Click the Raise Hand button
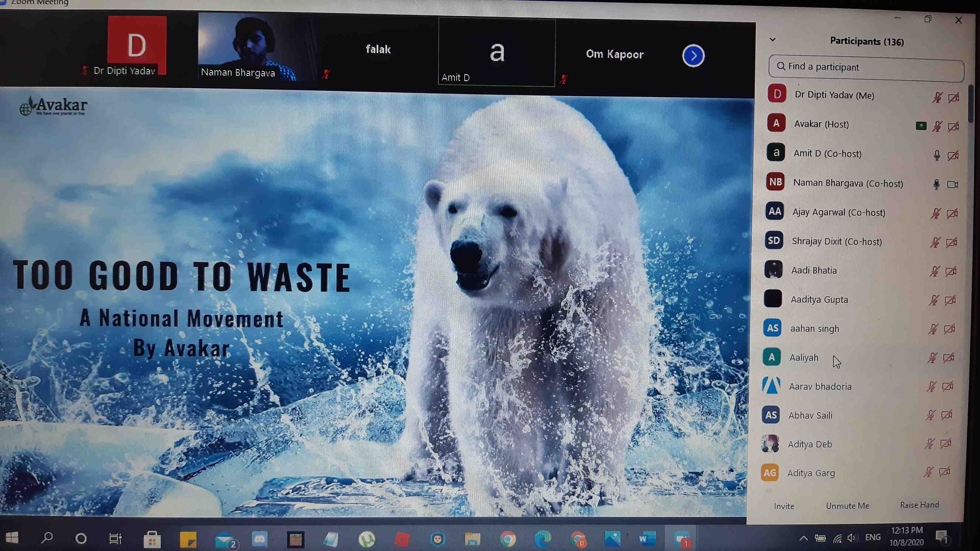This screenshot has height=551, width=980. point(919,505)
